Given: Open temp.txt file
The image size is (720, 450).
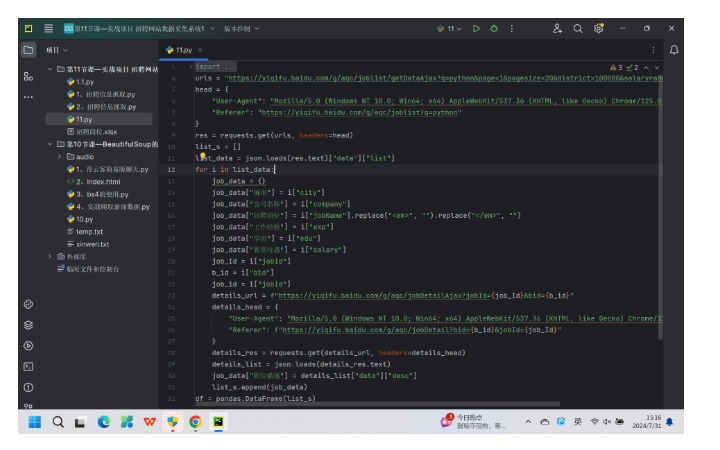Looking at the screenshot, I should pos(85,232).
